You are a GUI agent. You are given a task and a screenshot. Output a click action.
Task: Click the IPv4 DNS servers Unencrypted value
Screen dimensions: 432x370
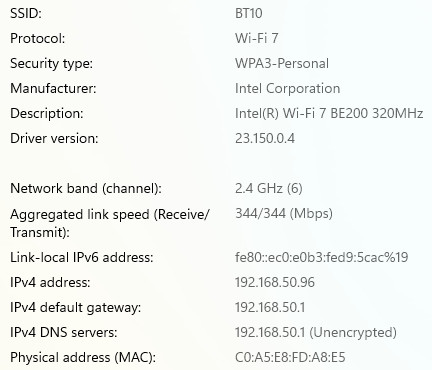(316, 332)
